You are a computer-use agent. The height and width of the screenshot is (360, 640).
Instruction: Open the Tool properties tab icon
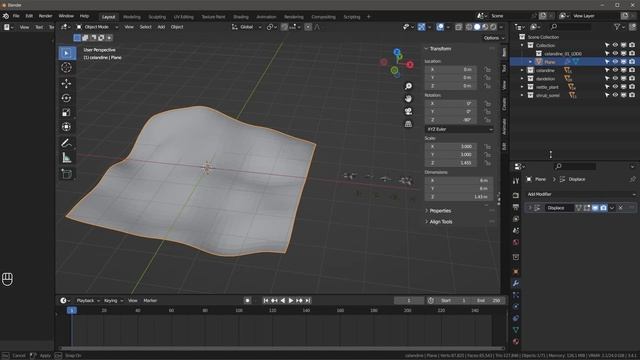tap(516, 181)
